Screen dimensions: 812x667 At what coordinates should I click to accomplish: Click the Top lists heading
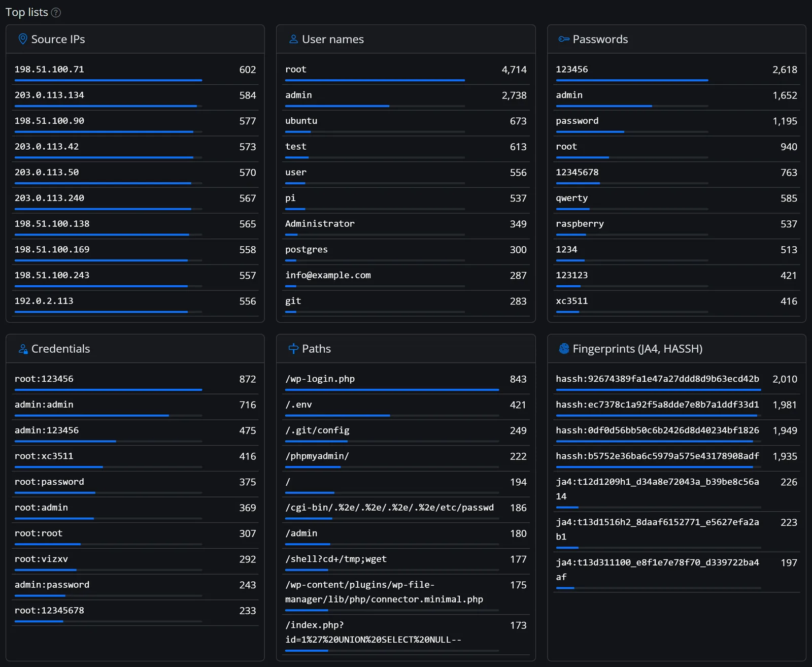click(27, 12)
